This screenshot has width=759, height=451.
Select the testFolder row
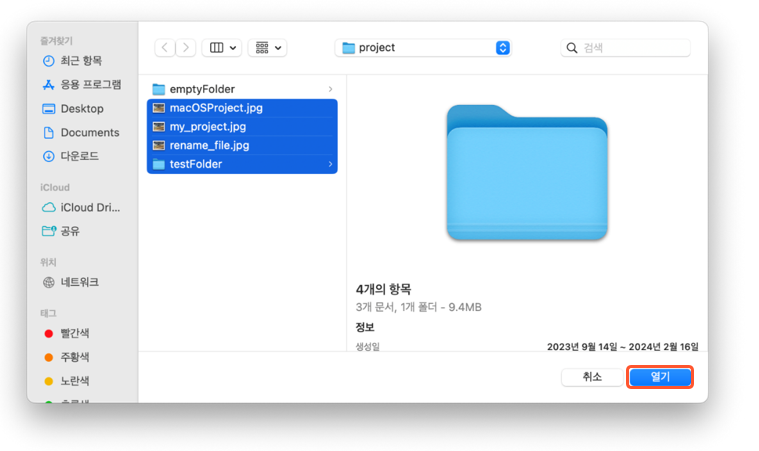[242, 164]
